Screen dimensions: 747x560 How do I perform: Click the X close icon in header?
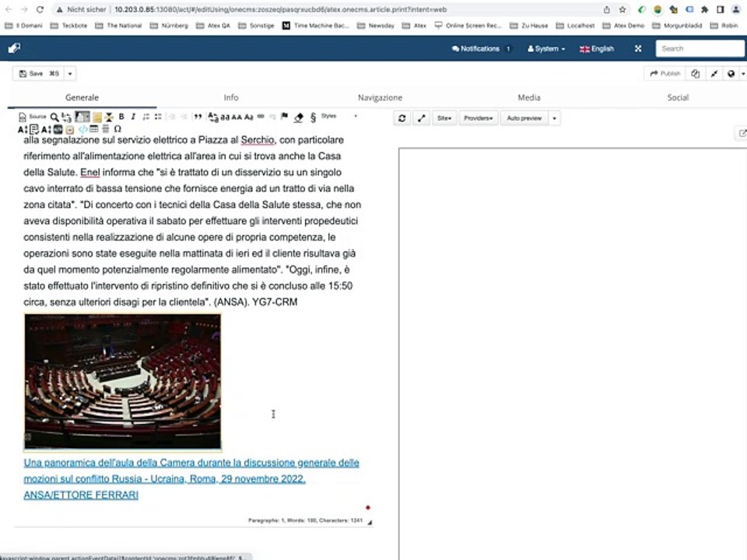(638, 48)
